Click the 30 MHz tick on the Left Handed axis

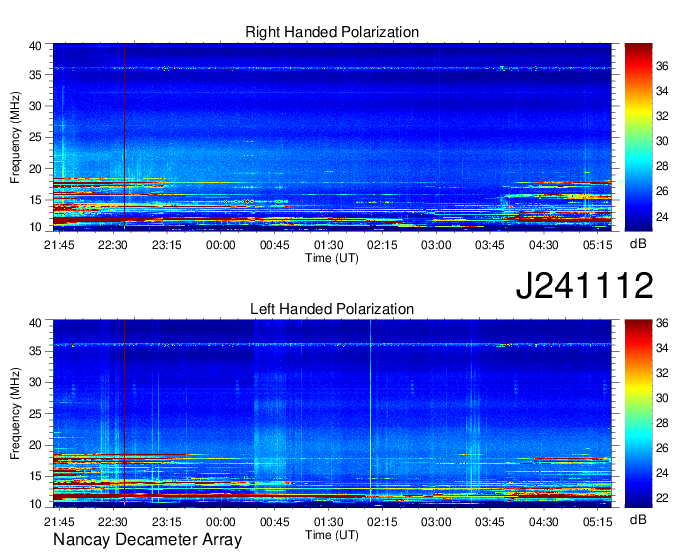point(35,382)
